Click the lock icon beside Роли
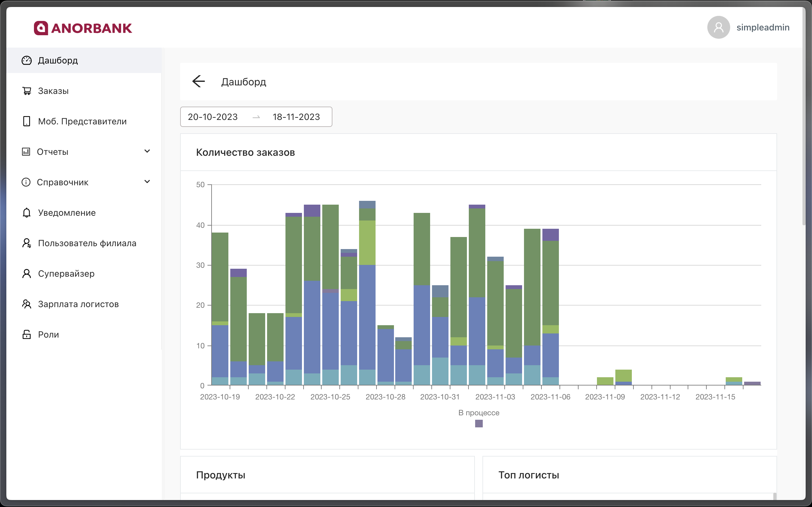Viewport: 812px width, 507px height. [26, 335]
